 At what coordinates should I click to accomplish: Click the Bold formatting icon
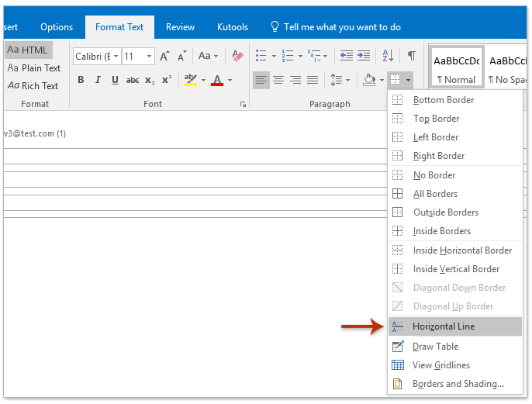[x=81, y=80]
